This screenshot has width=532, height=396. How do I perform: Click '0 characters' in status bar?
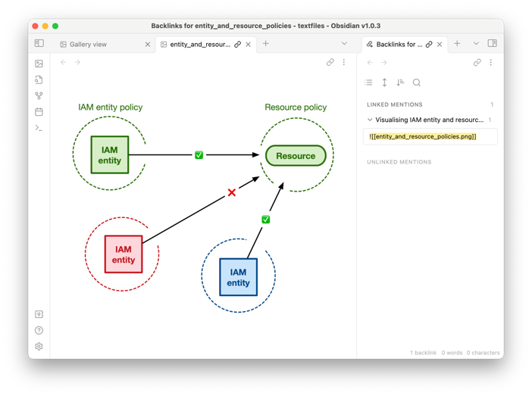pos(483,353)
